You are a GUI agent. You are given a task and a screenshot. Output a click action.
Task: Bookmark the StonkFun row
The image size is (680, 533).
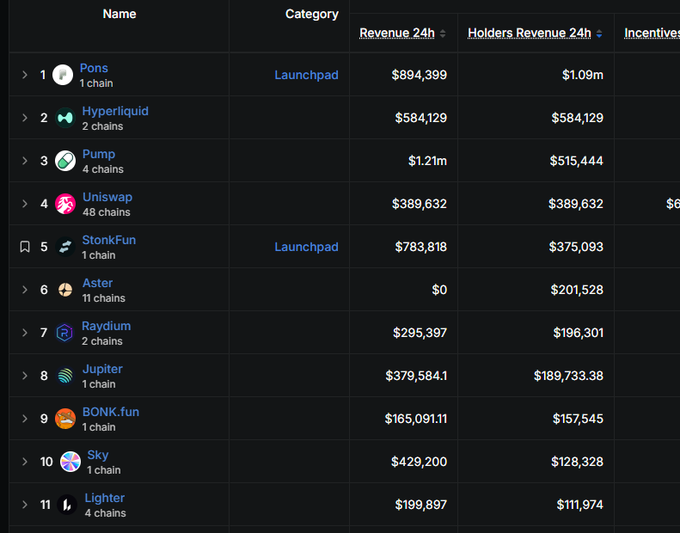pos(25,247)
